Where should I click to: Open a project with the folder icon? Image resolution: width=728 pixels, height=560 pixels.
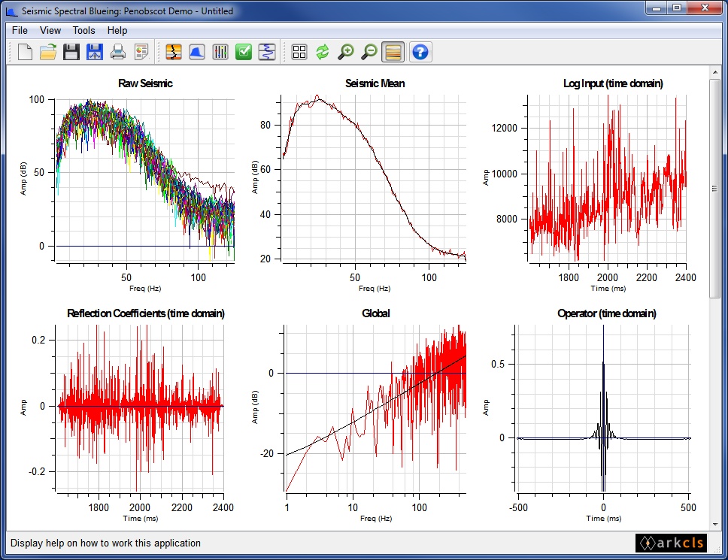coord(47,52)
